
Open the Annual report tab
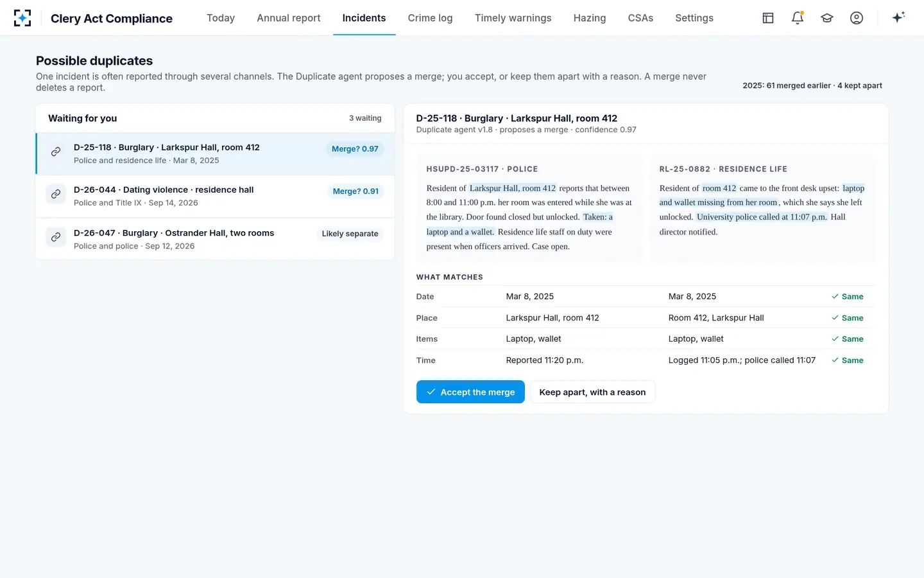pyautogui.click(x=289, y=18)
